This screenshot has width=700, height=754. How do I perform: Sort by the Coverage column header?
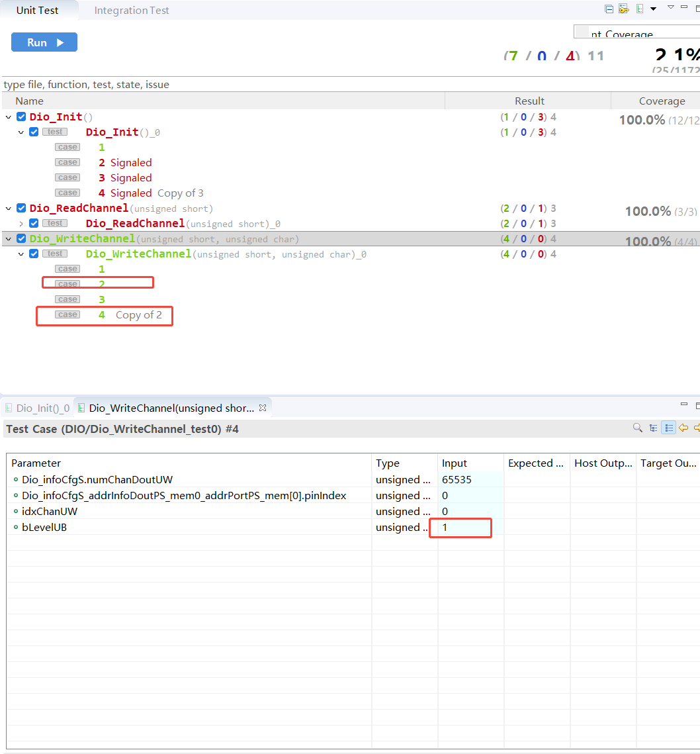click(662, 101)
